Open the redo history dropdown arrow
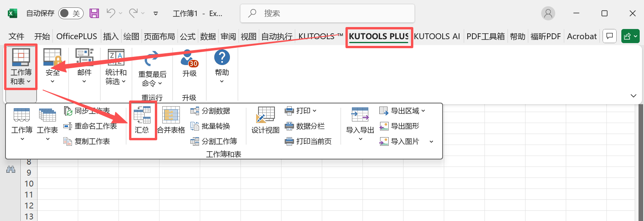 [x=143, y=13]
